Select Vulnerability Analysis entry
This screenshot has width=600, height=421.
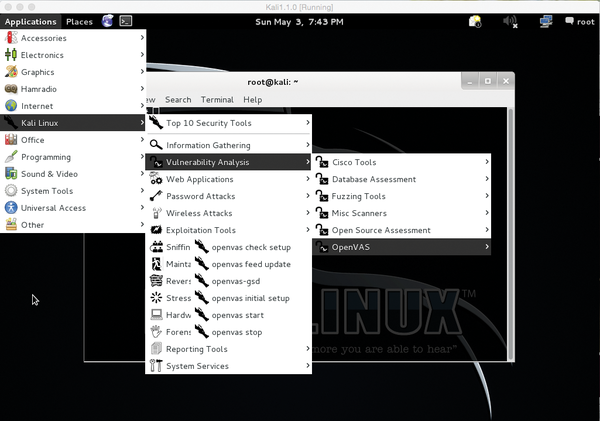tap(228, 162)
